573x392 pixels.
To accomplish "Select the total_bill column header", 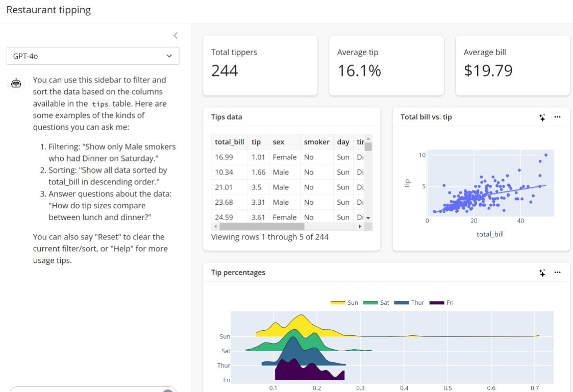I will tap(230, 142).
